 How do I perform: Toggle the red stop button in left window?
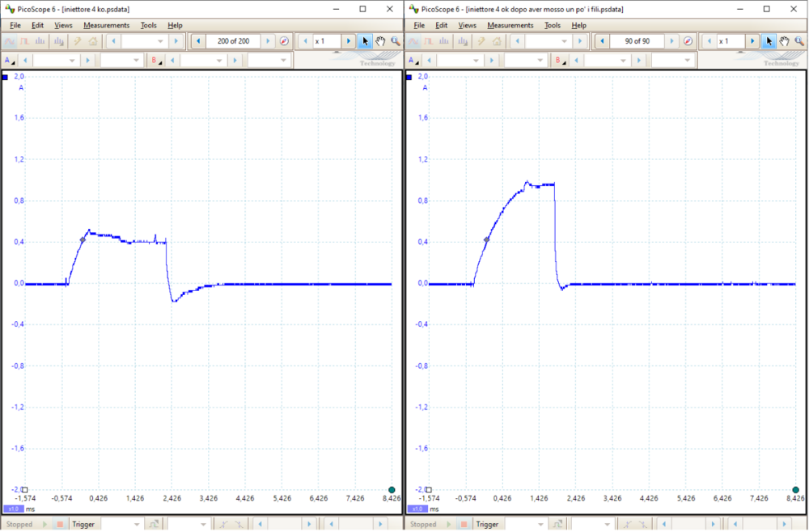pyautogui.click(x=60, y=525)
